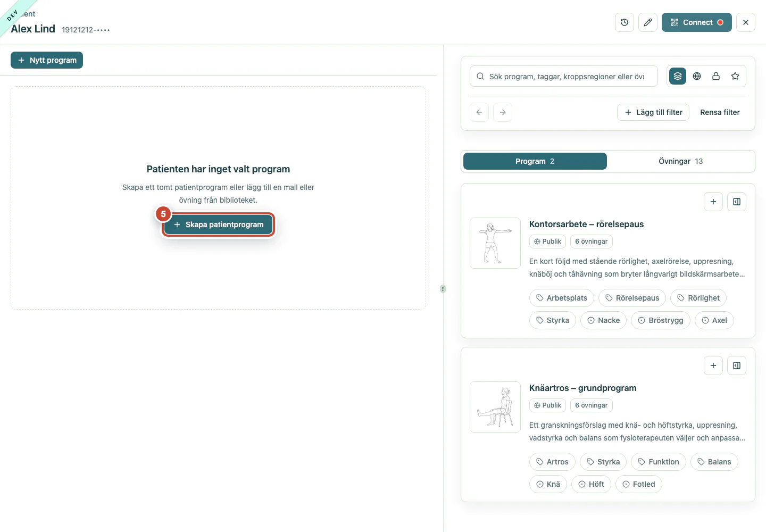Open the Kontorsarbete – rörelsepaus thumbnail
This screenshot has width=766, height=532.
(495, 243)
